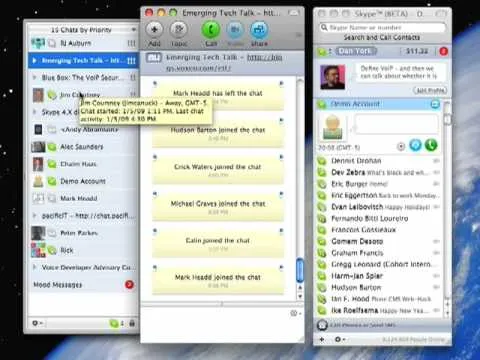Click the magnifier icon in Skype search field
Screen dimensions: 480x360
pos(324,27)
